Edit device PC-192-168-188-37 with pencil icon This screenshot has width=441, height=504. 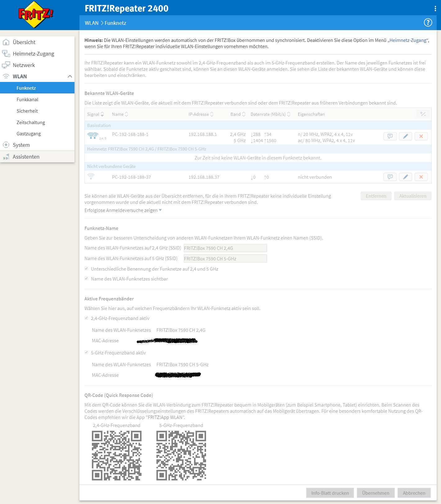coord(406,177)
